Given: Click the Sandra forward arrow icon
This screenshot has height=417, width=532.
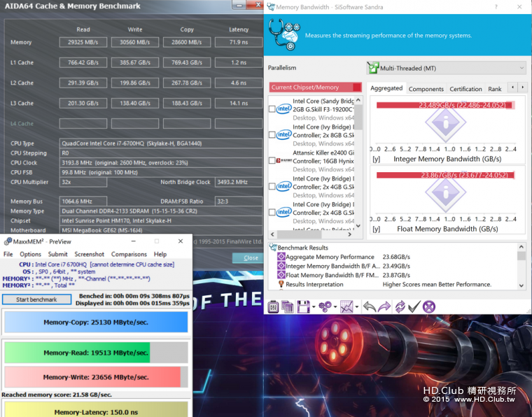Looking at the screenshot, I should click(x=384, y=307).
